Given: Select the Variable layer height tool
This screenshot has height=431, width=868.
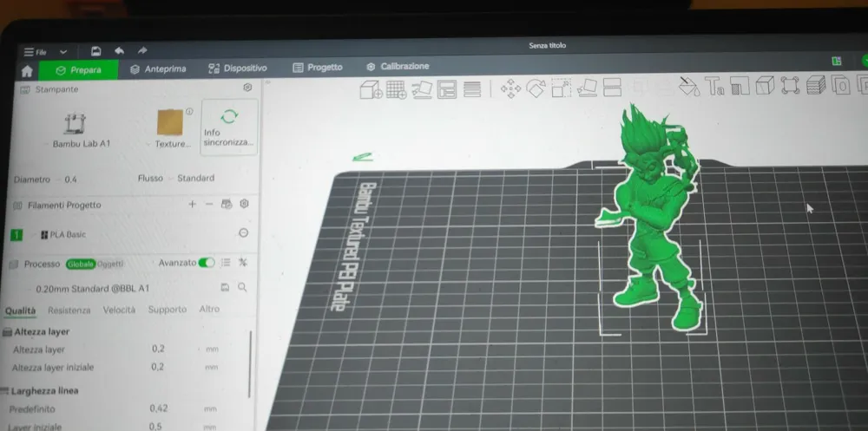Looking at the screenshot, I should point(815,86).
